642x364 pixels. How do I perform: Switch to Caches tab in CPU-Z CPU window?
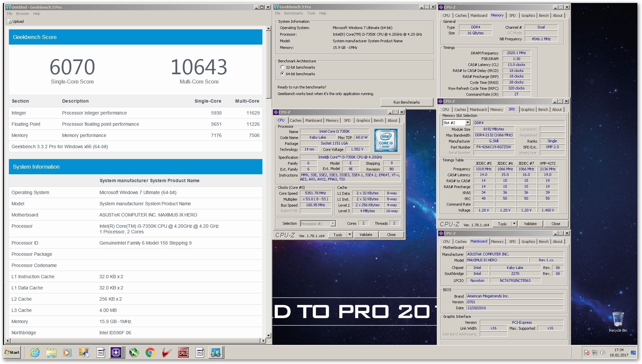coord(295,120)
